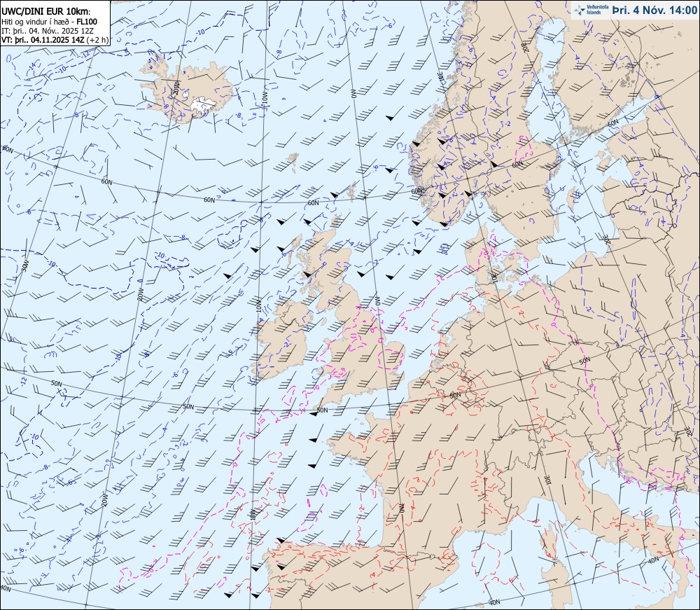700x610 pixels.
Task: Click the '-14' temperature contour label
Action: 32,67
